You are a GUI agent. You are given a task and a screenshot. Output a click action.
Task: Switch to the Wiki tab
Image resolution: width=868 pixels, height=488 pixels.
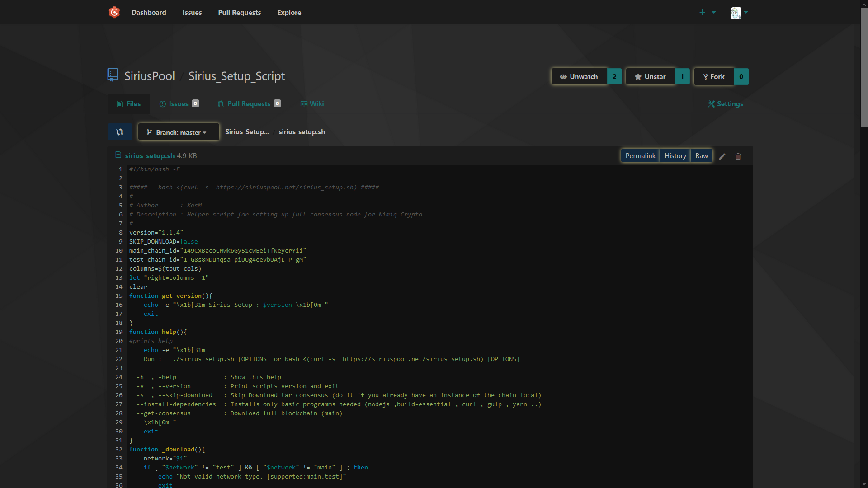point(312,104)
